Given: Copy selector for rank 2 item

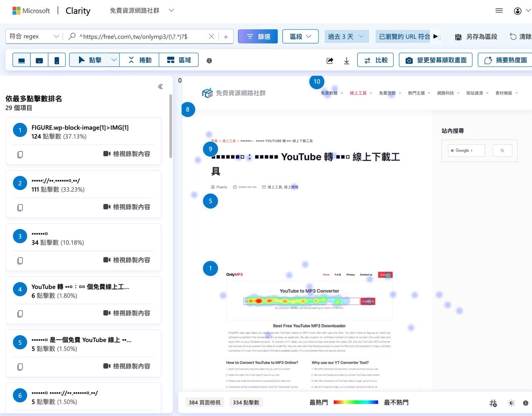Looking at the screenshot, I should point(20,208).
